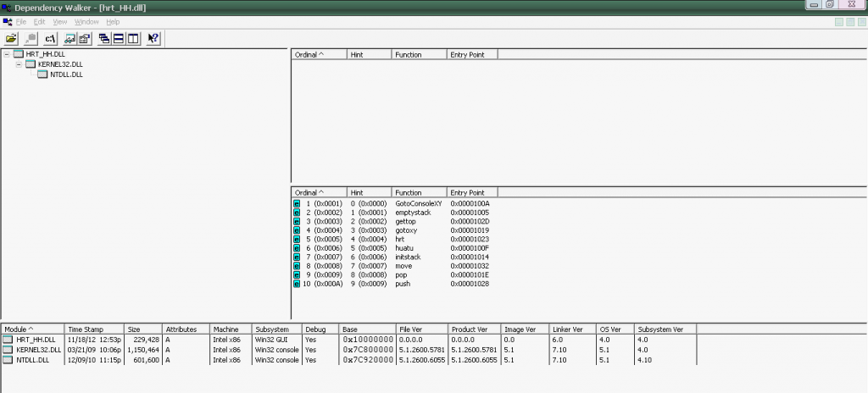Click entry point value 0x00001028

tap(470, 284)
